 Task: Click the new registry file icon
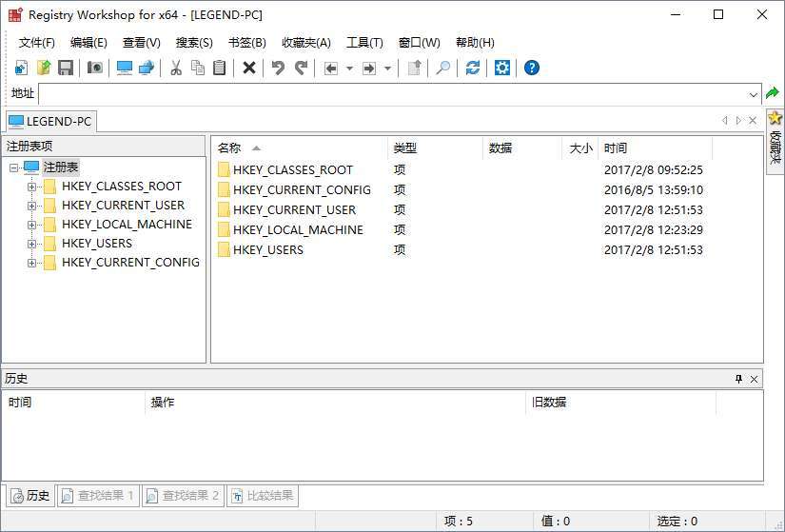point(21,68)
